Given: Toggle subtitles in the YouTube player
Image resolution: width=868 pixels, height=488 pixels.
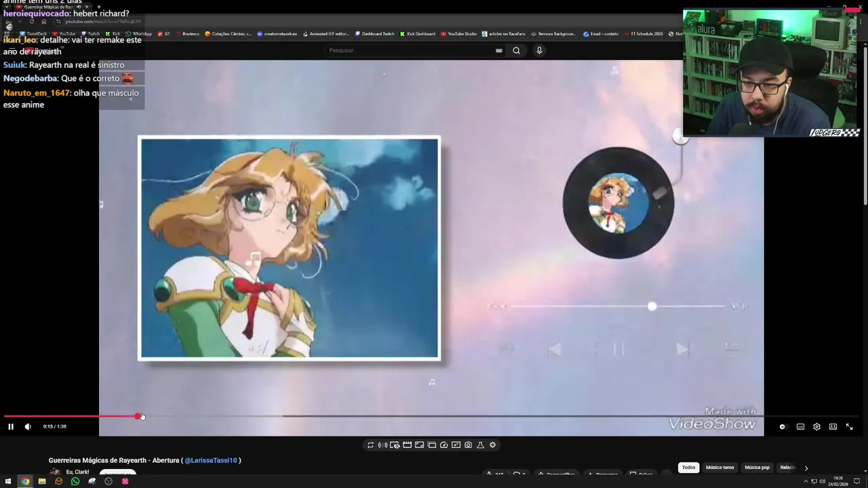Looking at the screenshot, I should [800, 426].
